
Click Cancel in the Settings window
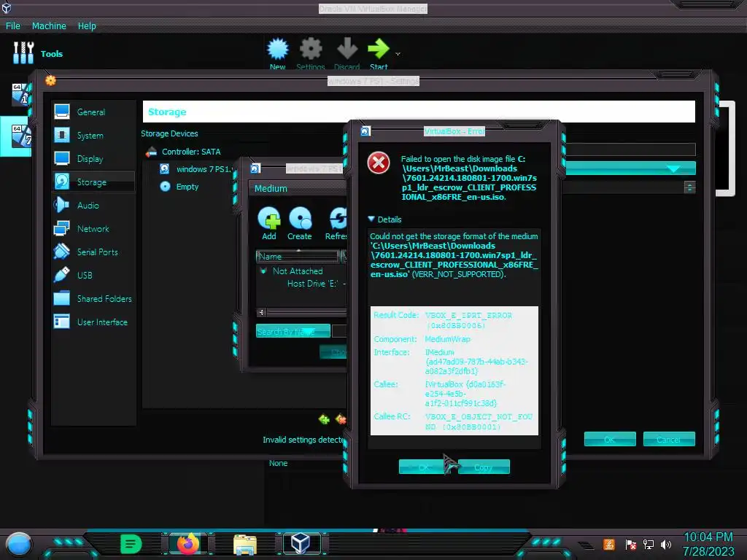point(669,439)
